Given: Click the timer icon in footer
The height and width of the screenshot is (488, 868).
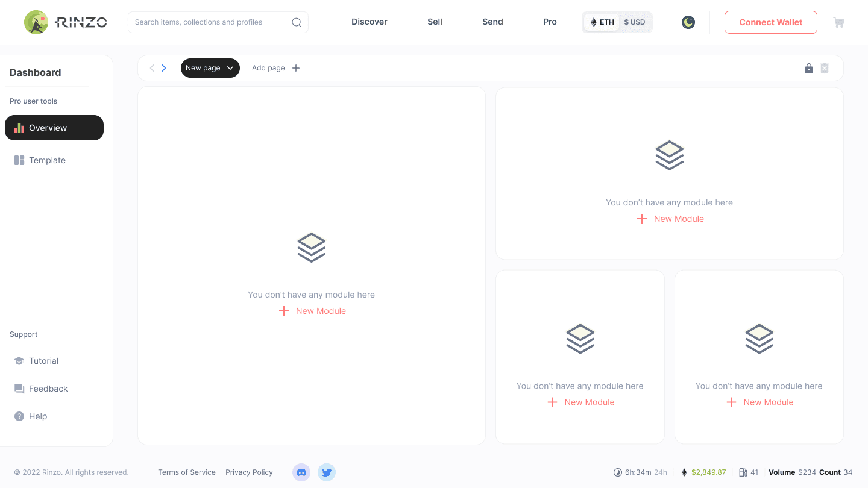Looking at the screenshot, I should click(618, 472).
